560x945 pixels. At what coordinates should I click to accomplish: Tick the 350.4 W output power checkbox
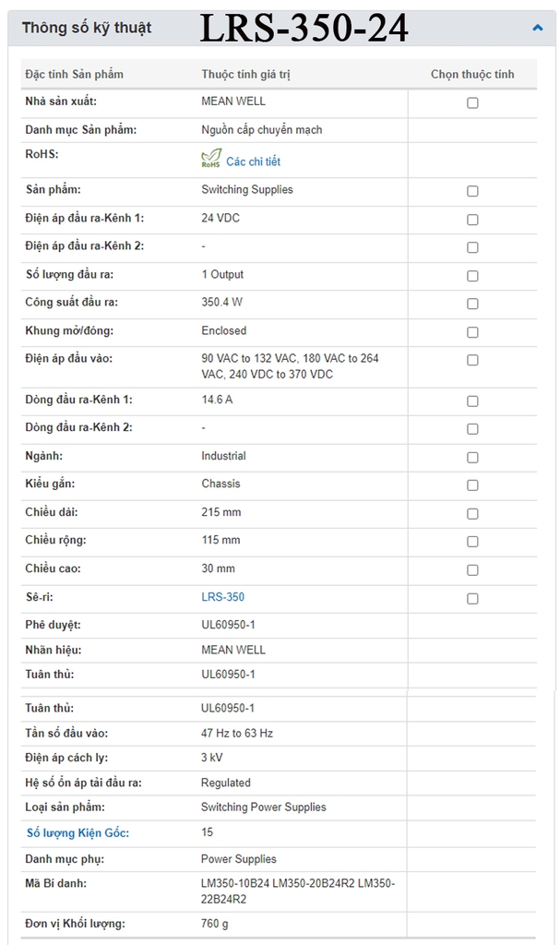(472, 304)
